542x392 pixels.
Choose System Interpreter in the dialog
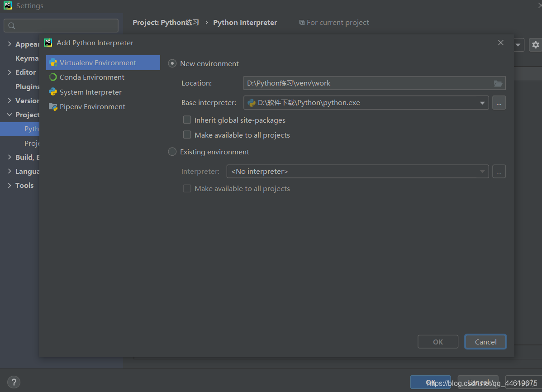[x=90, y=92]
